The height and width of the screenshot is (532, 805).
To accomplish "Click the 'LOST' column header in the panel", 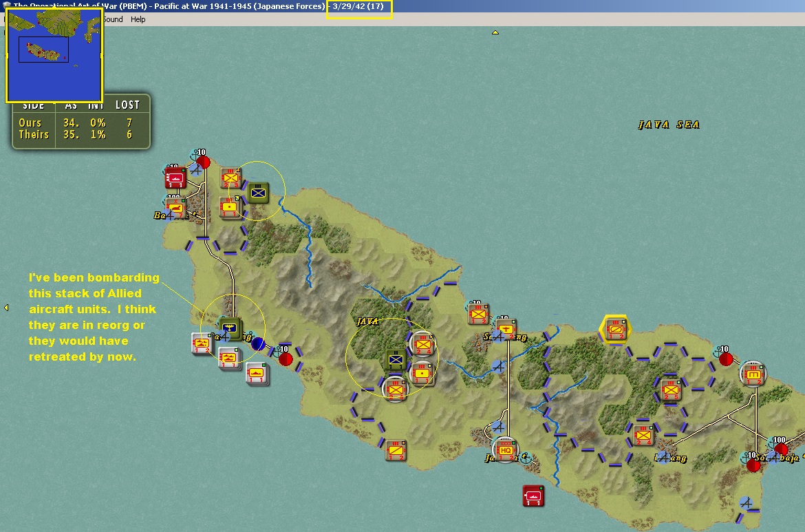I will tap(127, 105).
